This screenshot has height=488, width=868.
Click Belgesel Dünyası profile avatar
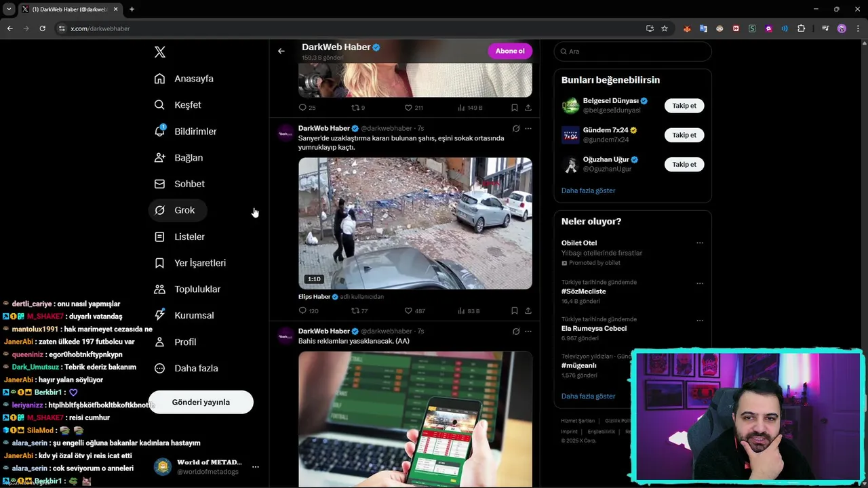(x=570, y=106)
